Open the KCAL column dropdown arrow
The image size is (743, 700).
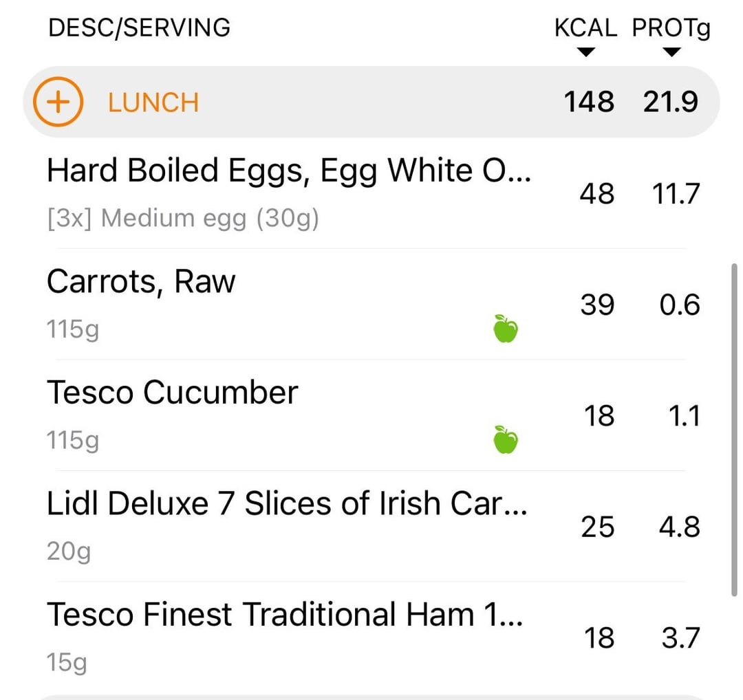pyautogui.click(x=586, y=52)
